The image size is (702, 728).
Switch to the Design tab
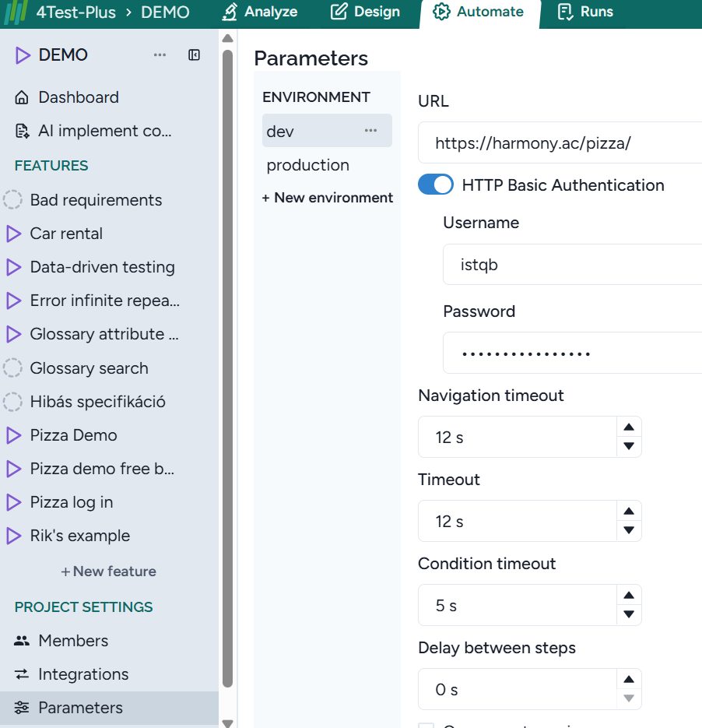coord(365,12)
